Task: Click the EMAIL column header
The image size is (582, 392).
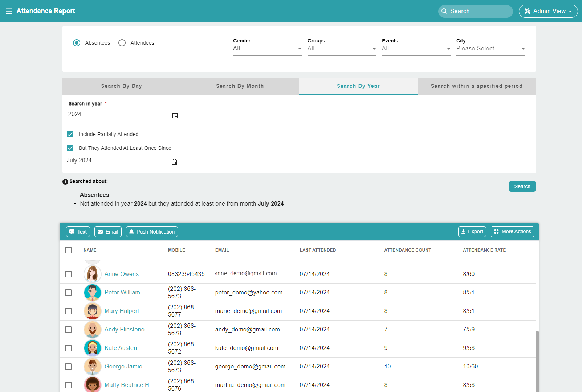Action: [x=222, y=250]
